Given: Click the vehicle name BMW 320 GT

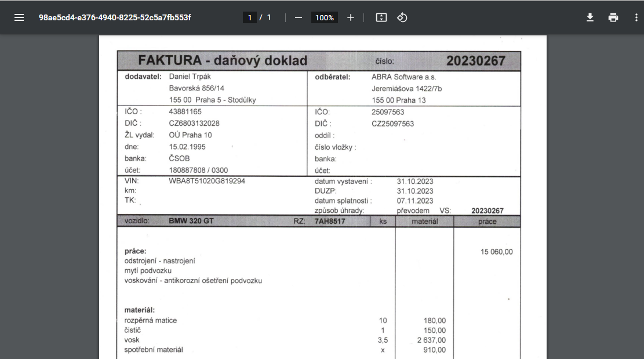Looking at the screenshot, I should [191, 221].
